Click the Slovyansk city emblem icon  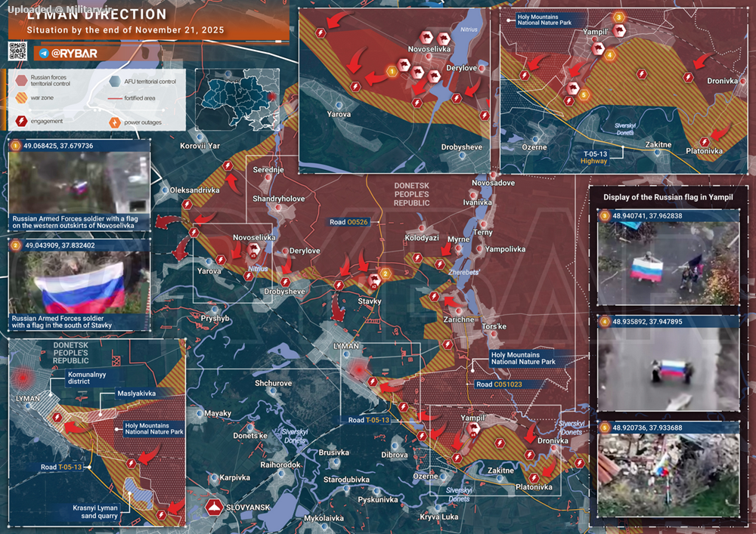pos(215,508)
